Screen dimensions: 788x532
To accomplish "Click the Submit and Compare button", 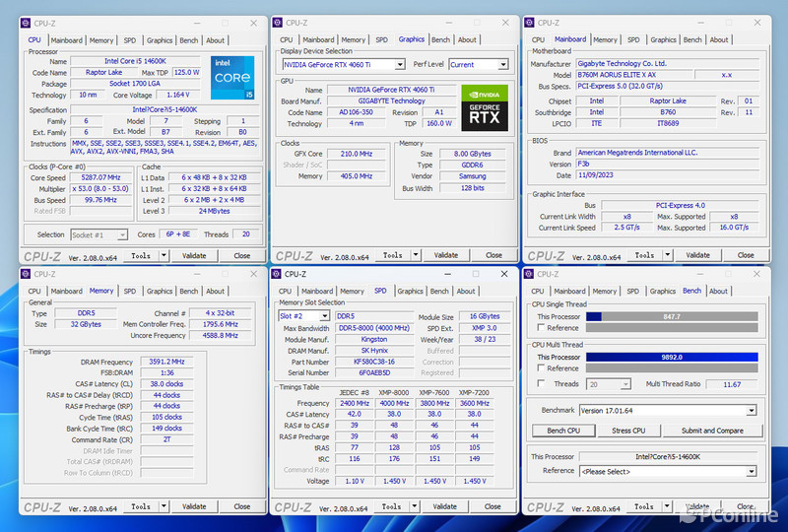I will (711, 431).
